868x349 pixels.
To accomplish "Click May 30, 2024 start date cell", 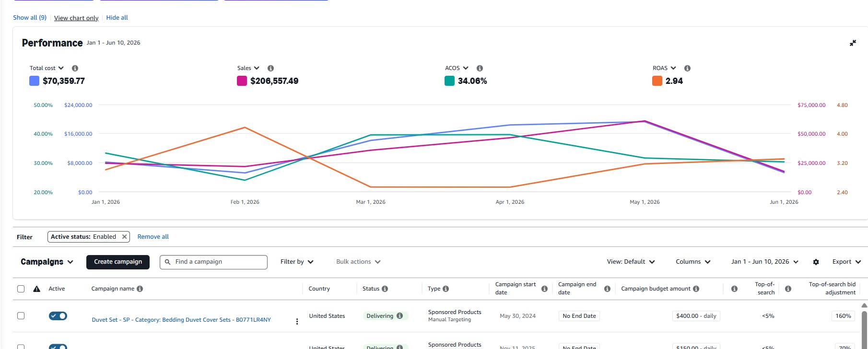I will tap(517, 316).
